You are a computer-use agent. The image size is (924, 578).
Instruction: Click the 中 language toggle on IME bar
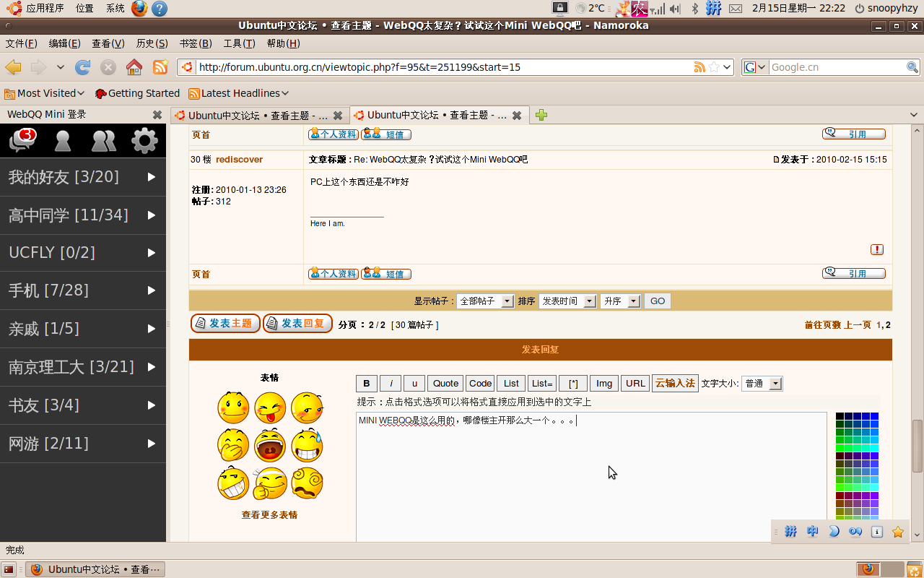[x=812, y=532]
